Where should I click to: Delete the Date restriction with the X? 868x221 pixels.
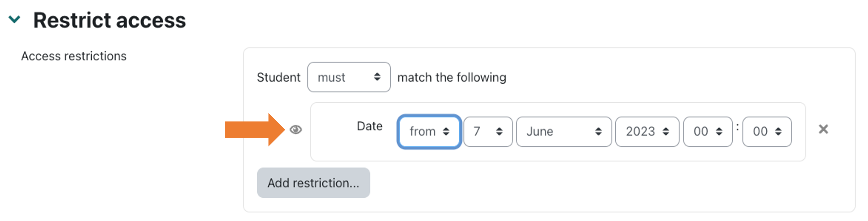tap(823, 129)
